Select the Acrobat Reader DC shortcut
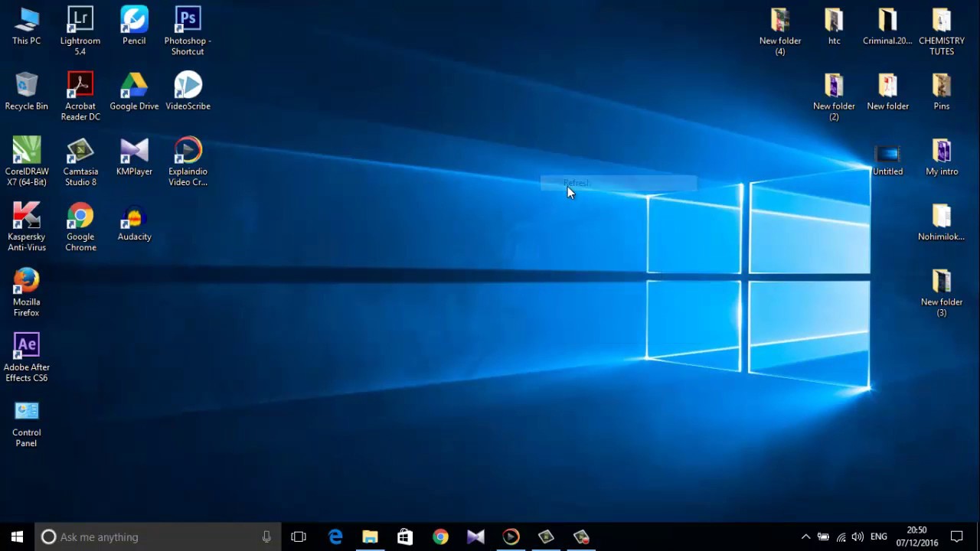Screen dimensions: 980x551 pyautogui.click(x=80, y=96)
